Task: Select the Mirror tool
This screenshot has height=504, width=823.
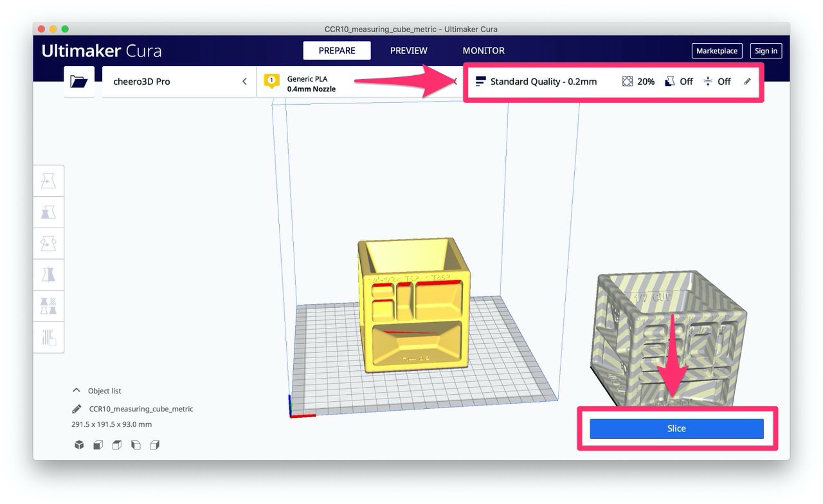Action: point(49,274)
